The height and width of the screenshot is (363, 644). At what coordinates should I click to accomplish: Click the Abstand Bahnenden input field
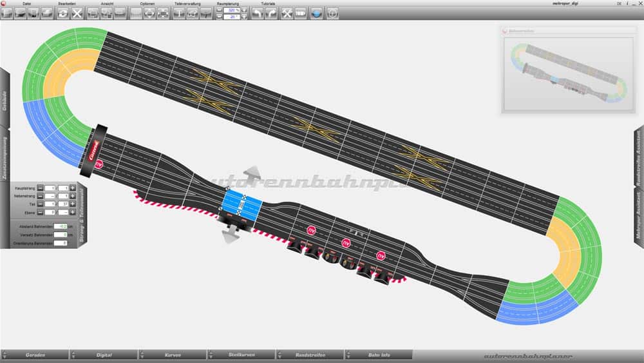tap(61, 226)
